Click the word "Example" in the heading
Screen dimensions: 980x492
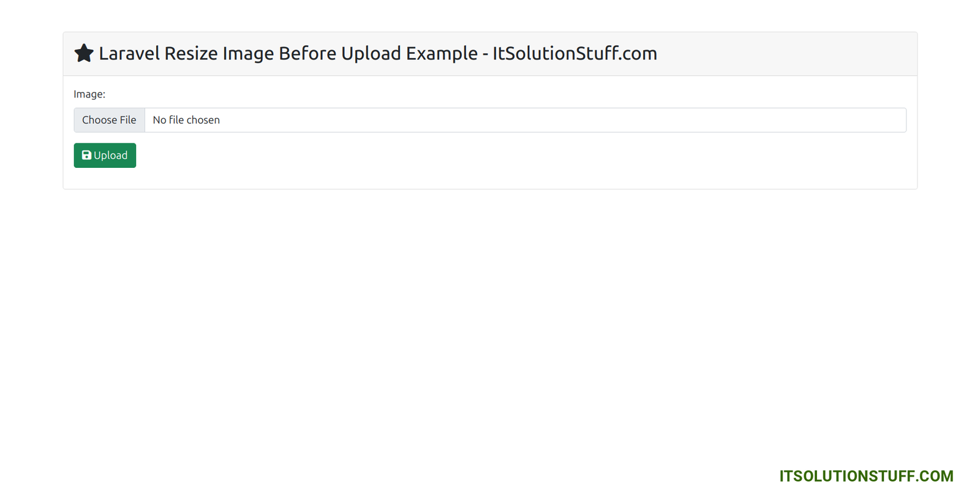pos(441,54)
